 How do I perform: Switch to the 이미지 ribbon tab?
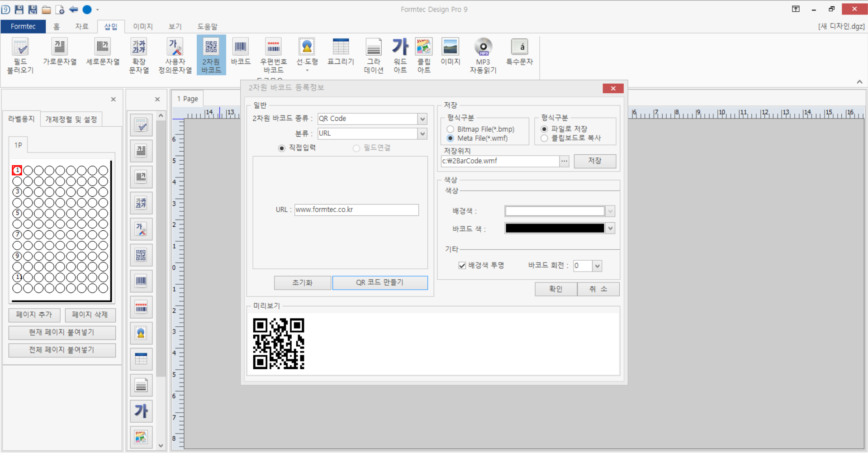point(143,26)
